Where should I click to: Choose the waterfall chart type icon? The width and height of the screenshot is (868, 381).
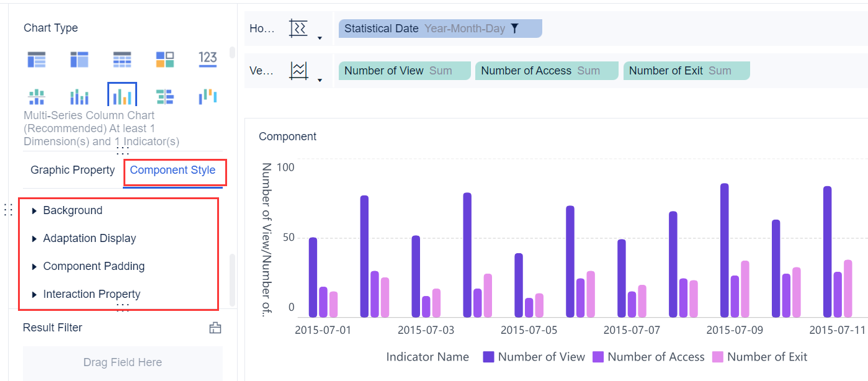207,95
